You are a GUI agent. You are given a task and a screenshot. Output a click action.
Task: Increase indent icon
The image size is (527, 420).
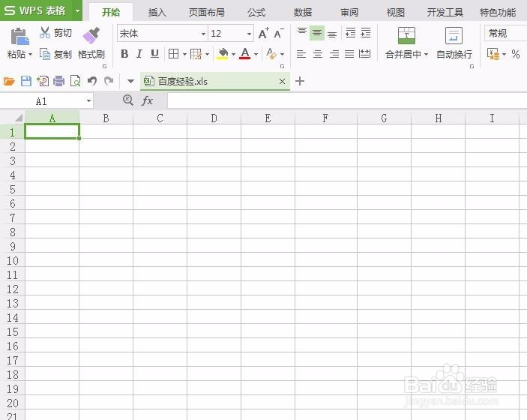[366, 33]
